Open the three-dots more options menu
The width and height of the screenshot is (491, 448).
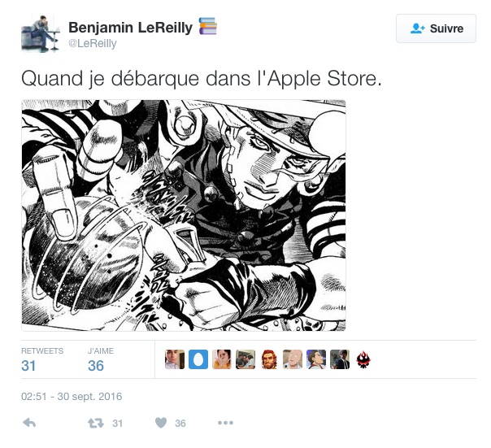(x=225, y=423)
